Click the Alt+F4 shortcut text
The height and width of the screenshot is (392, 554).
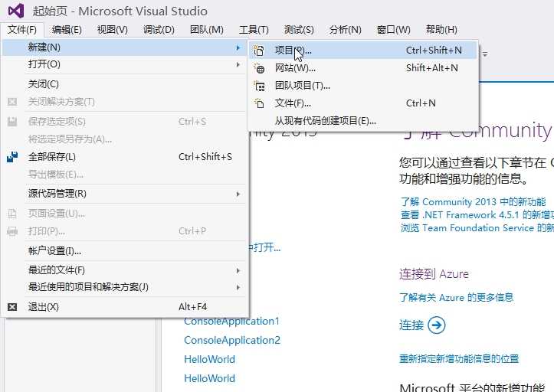[192, 307]
